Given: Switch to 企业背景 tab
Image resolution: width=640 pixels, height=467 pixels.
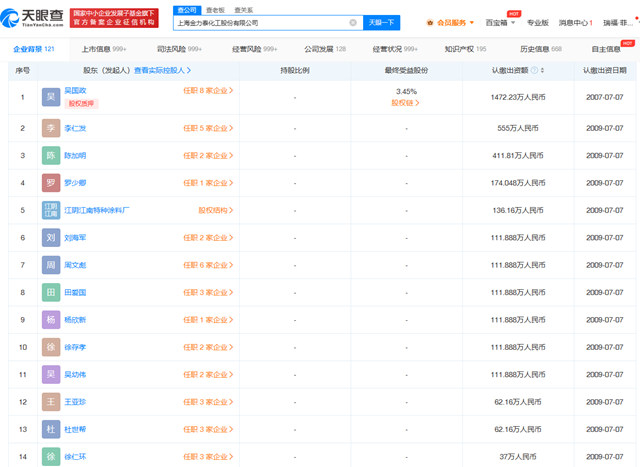Looking at the screenshot, I should pyautogui.click(x=34, y=49).
